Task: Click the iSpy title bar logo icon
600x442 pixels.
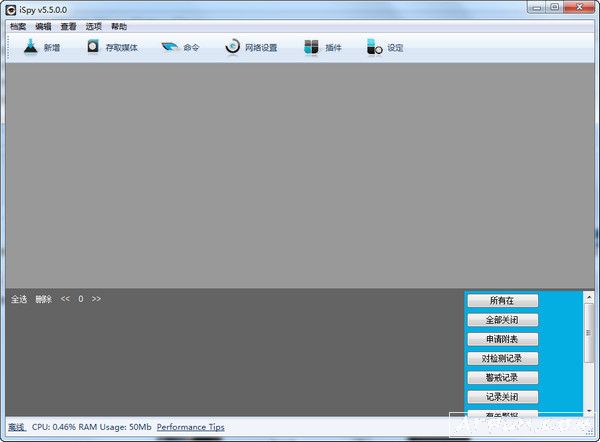Action: pos(11,9)
